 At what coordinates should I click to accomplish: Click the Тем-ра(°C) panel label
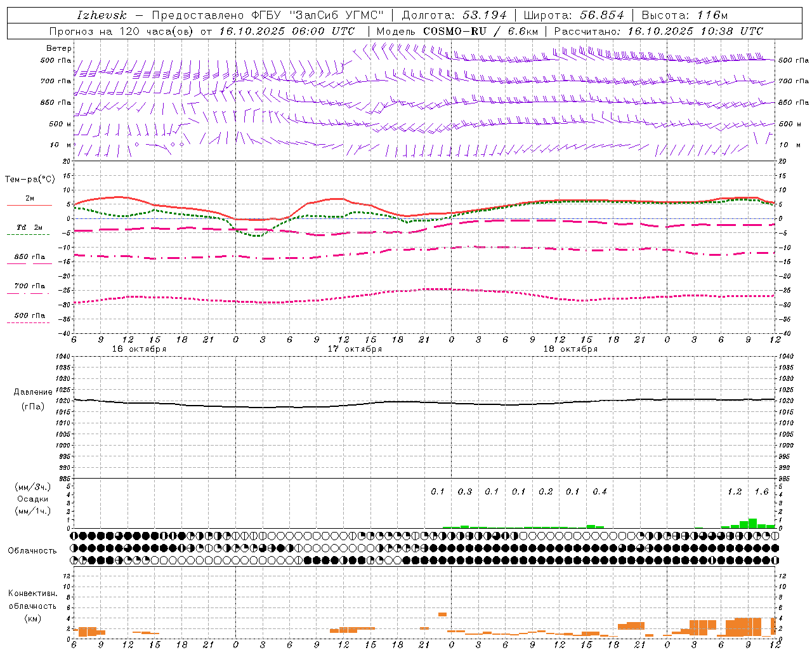(30, 180)
